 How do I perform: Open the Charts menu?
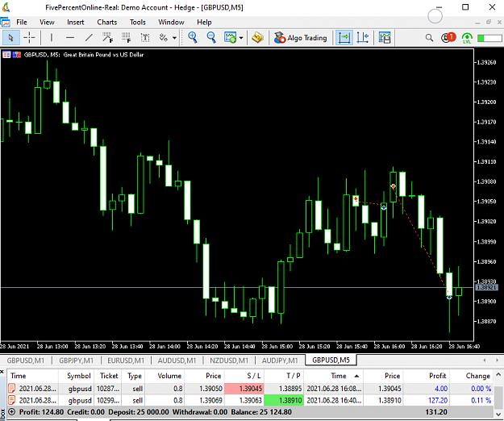point(107,22)
